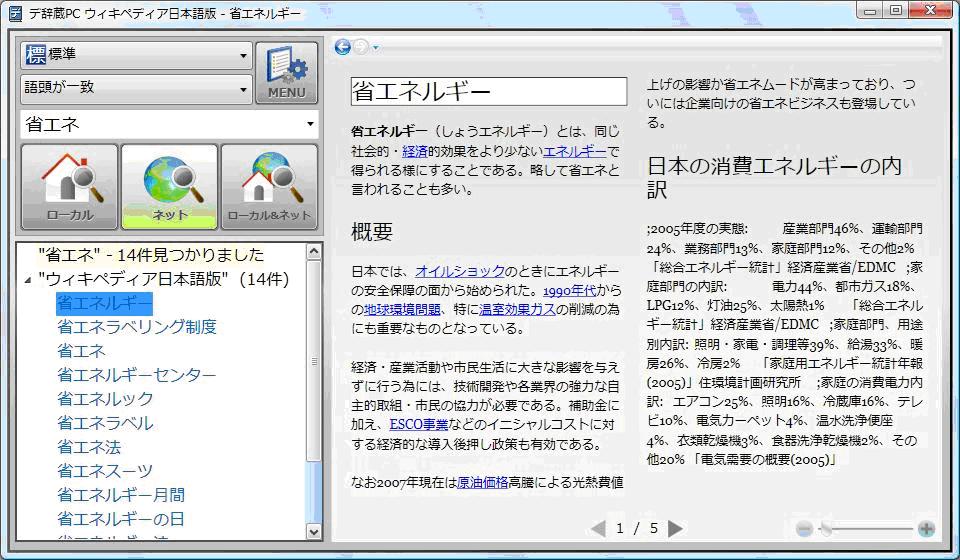The width and height of the screenshot is (960, 560).
Task: Follow the エネルギー link
Action: click(x=575, y=151)
